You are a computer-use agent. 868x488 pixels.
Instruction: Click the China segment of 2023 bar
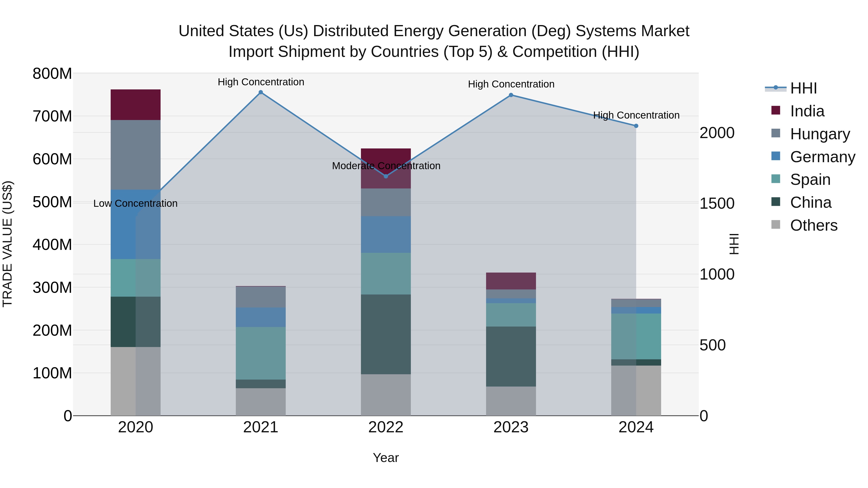pyautogui.click(x=511, y=357)
